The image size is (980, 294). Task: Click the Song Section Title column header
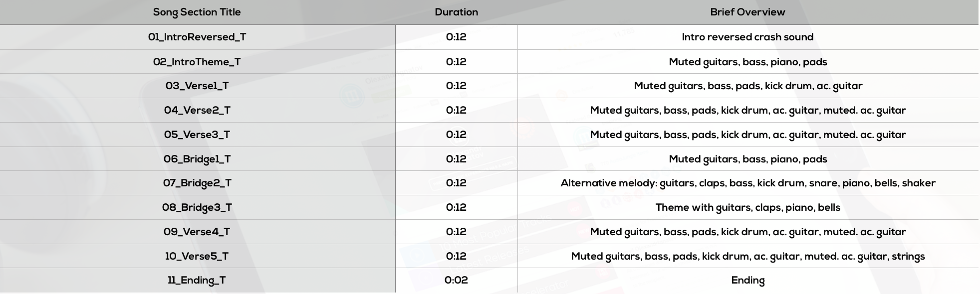197,12
